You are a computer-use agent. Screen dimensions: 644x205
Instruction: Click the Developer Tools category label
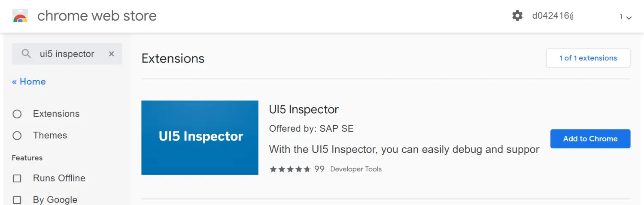point(356,169)
